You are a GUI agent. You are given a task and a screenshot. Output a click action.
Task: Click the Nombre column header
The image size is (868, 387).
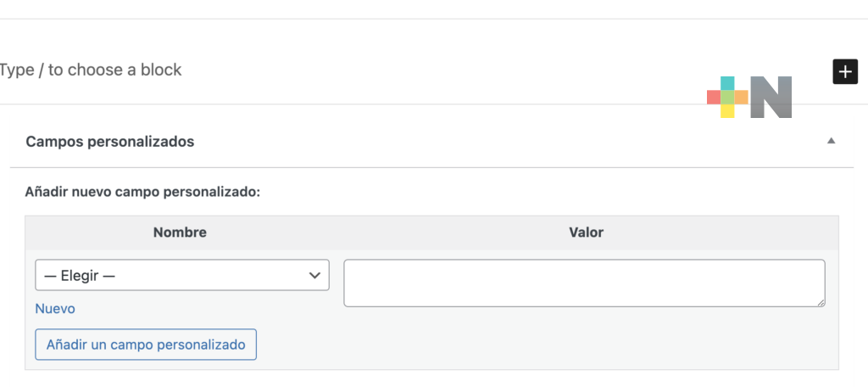pos(180,233)
